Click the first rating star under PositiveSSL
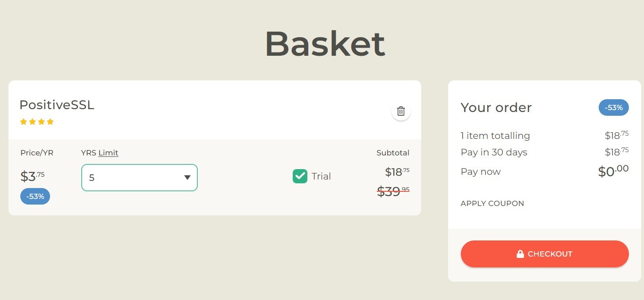644x300 pixels. tap(24, 122)
